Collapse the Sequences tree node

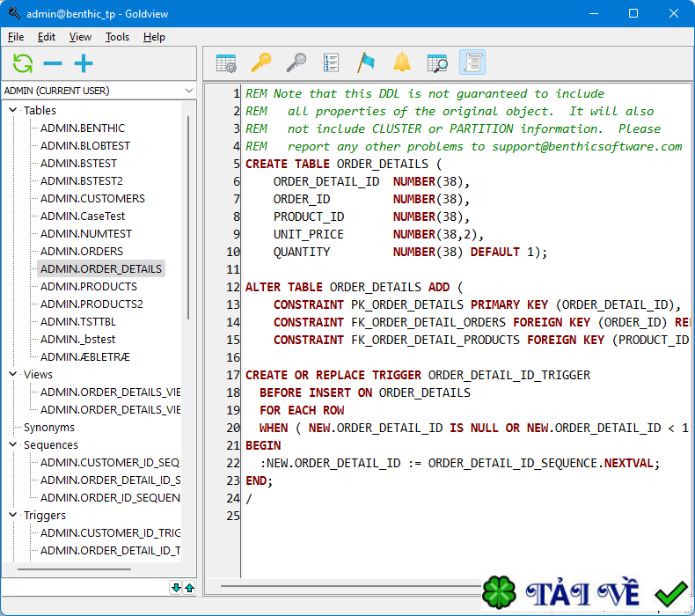pos(13,444)
